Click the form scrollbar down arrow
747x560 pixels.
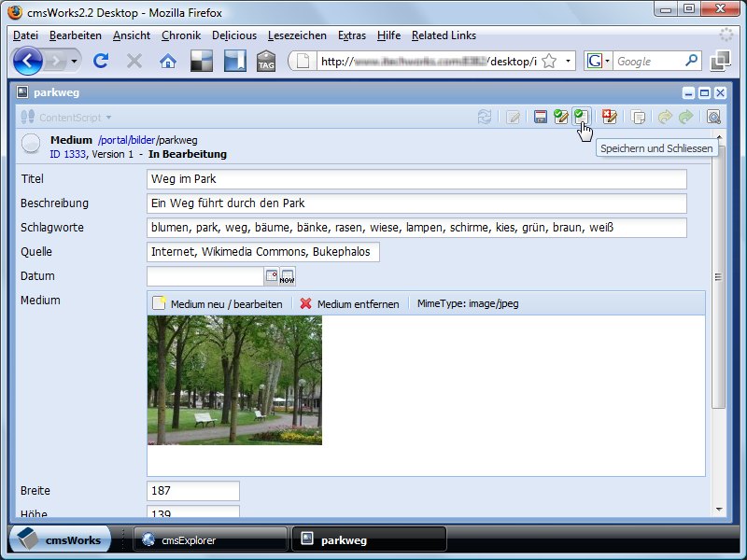click(719, 510)
